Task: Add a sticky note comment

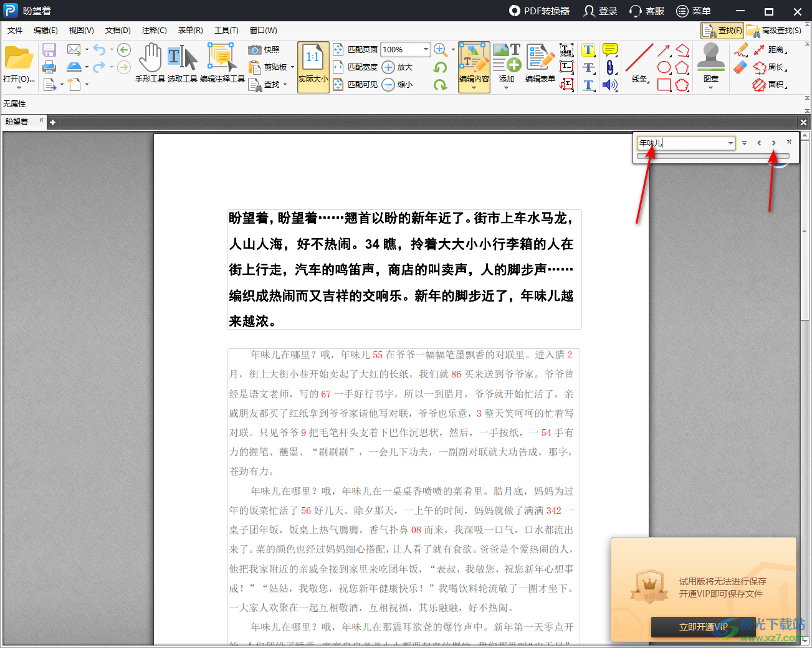Action: 610,50
